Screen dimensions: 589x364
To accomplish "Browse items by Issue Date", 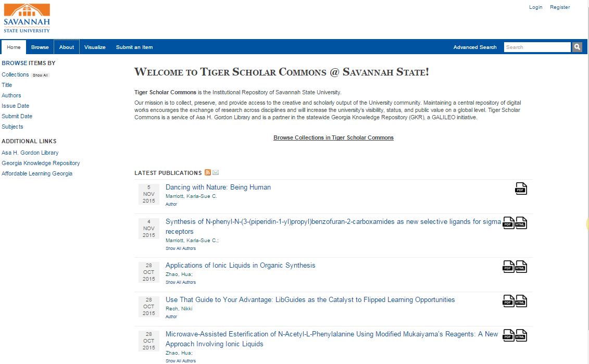I will coord(16,106).
